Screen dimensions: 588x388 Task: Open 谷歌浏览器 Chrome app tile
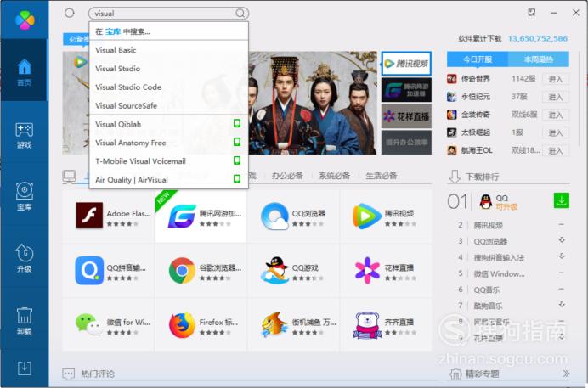click(201, 270)
